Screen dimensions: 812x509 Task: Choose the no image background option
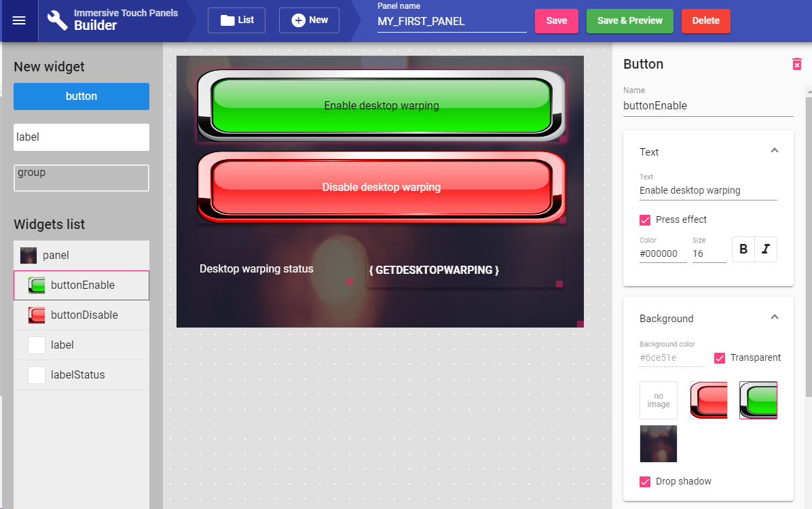[x=658, y=400]
